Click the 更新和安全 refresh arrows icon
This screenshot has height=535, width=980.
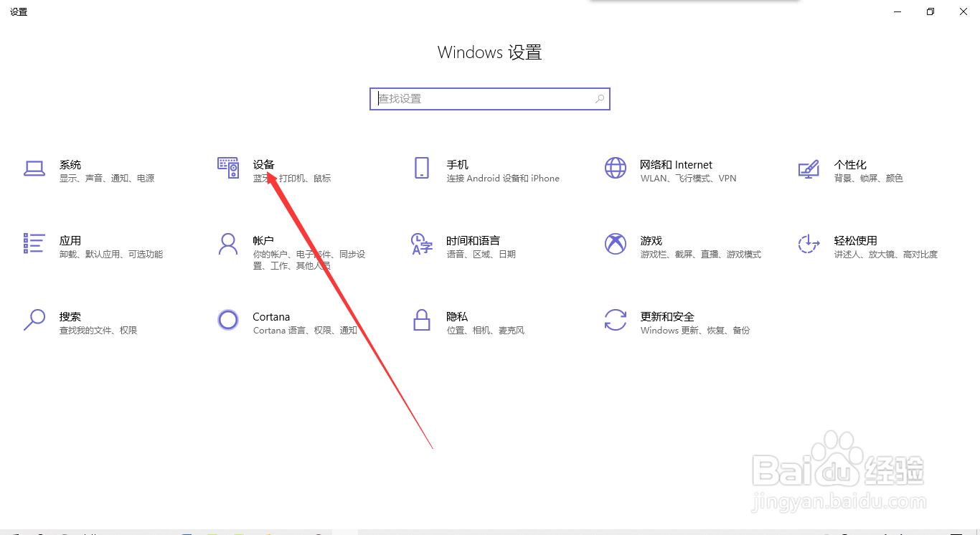pos(616,320)
